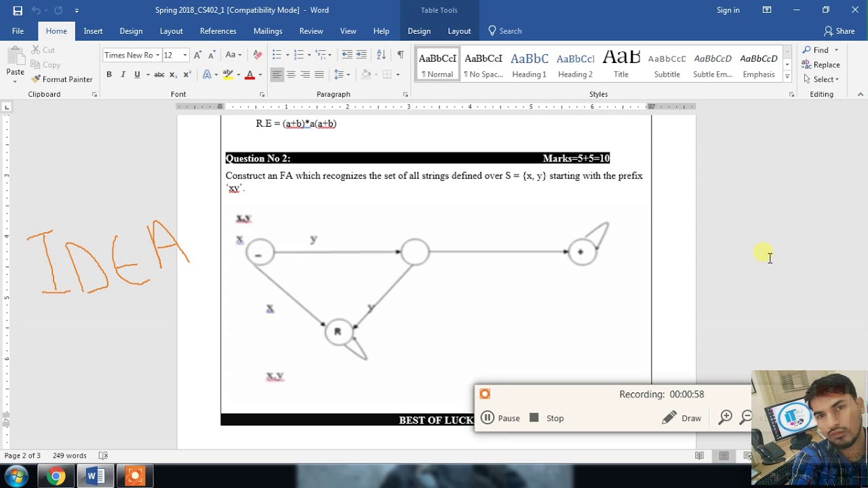Toggle bold formatting
Viewport: 868px width, 488px height.
(x=108, y=75)
